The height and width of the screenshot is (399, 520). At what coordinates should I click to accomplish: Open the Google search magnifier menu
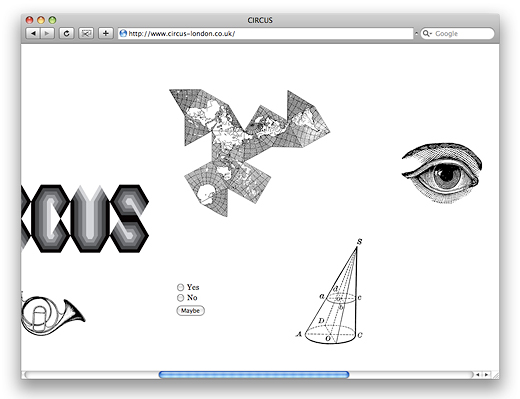(427, 33)
